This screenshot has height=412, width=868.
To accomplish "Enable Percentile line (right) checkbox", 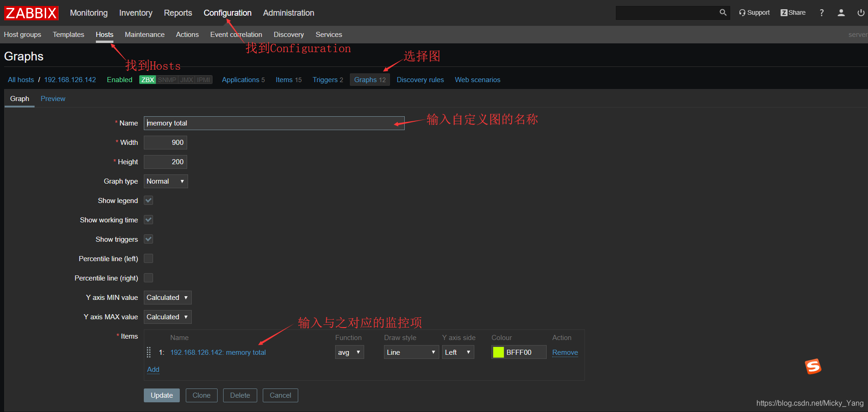I will 148,278.
